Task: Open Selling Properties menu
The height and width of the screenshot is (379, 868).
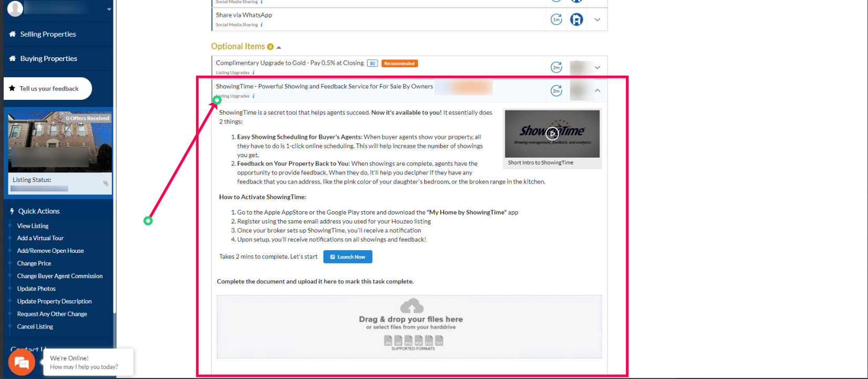Action: click(48, 34)
